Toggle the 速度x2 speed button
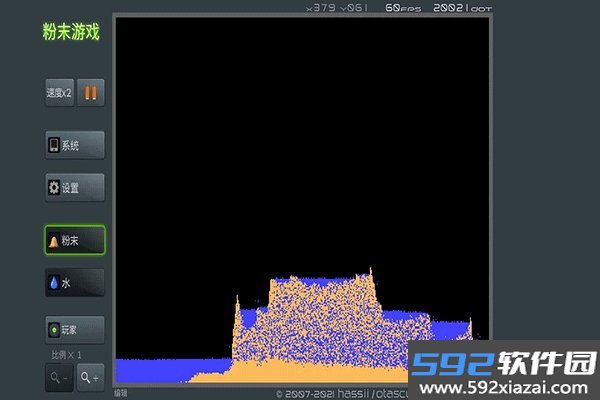600x400 pixels. pos(59,93)
